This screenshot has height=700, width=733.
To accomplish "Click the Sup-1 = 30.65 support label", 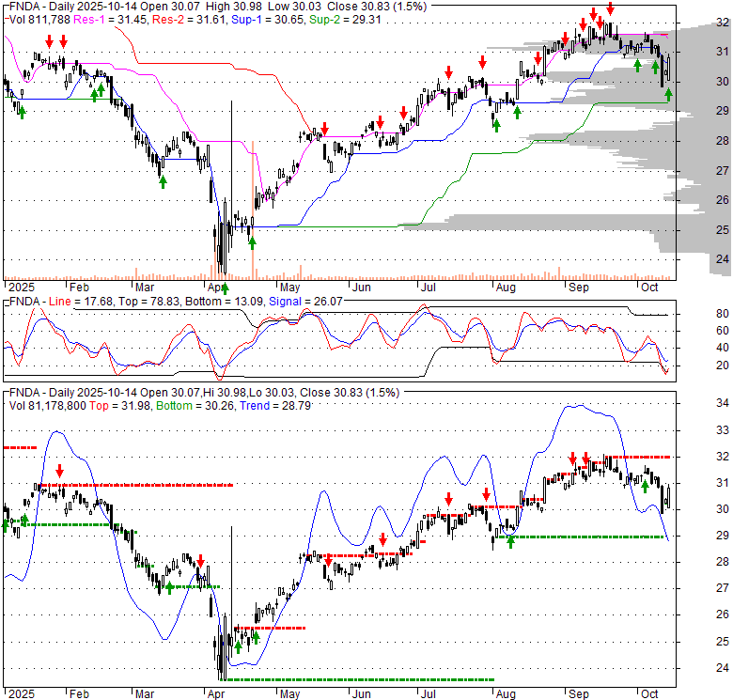I will (x=268, y=20).
